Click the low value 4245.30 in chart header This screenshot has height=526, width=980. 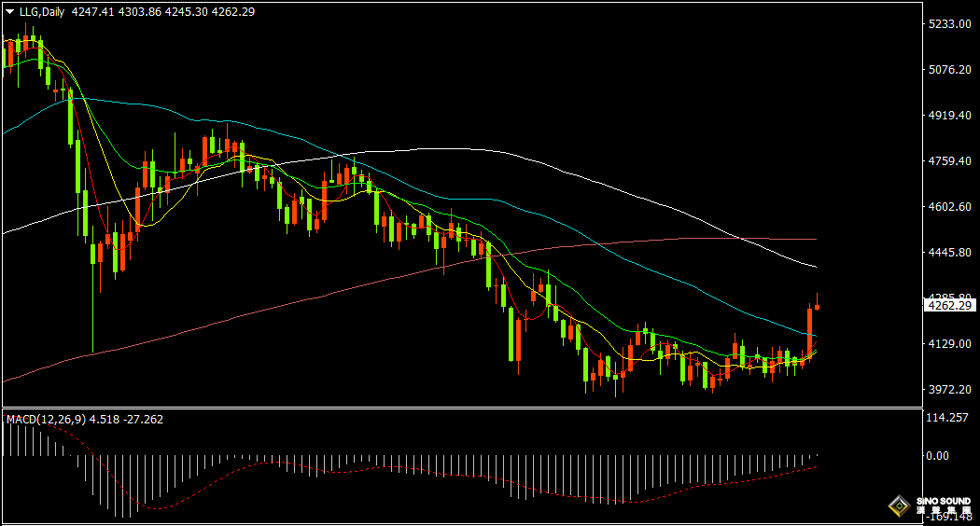[x=187, y=12]
